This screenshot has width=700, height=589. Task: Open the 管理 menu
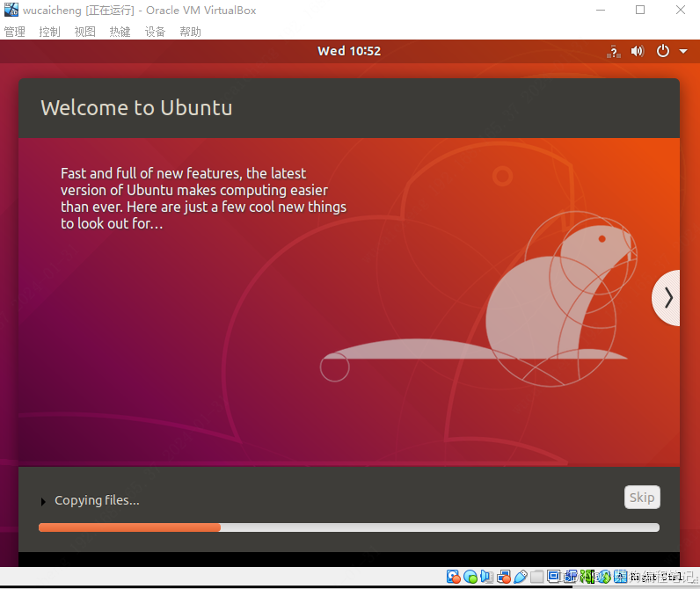click(15, 32)
